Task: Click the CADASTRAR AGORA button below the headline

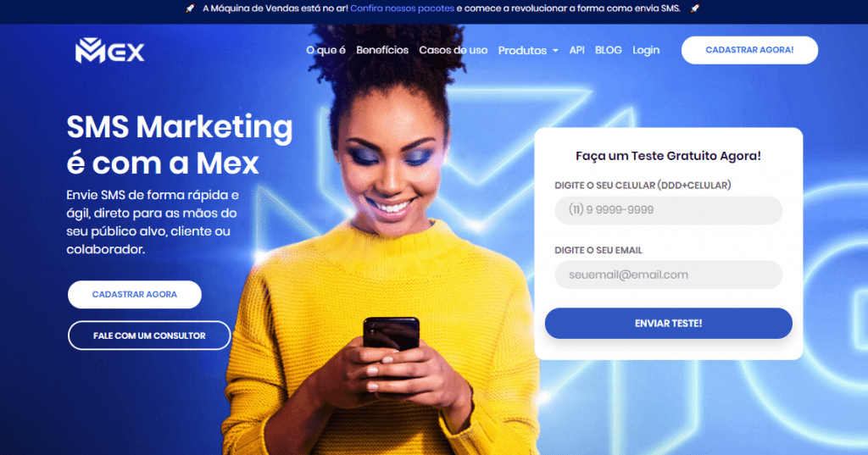Action: pyautogui.click(x=135, y=295)
